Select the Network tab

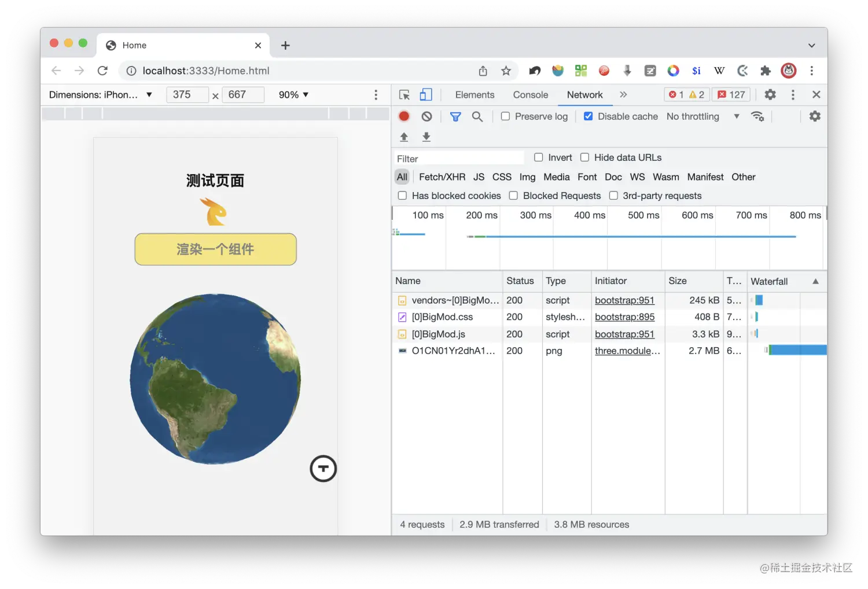(x=584, y=95)
